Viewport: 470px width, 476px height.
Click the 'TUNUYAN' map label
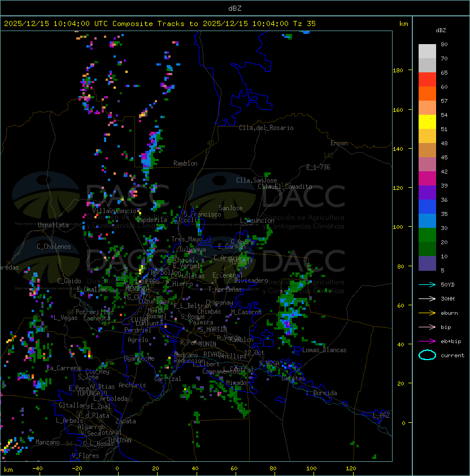(120, 440)
